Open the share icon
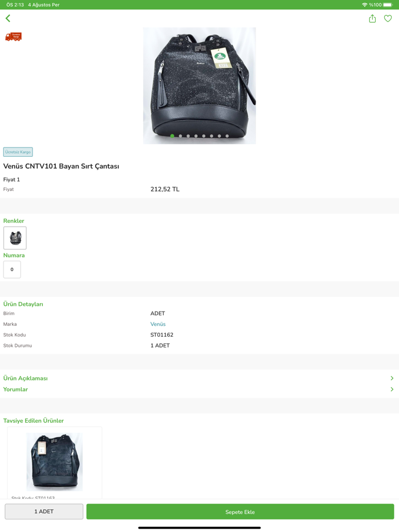 tap(372, 19)
